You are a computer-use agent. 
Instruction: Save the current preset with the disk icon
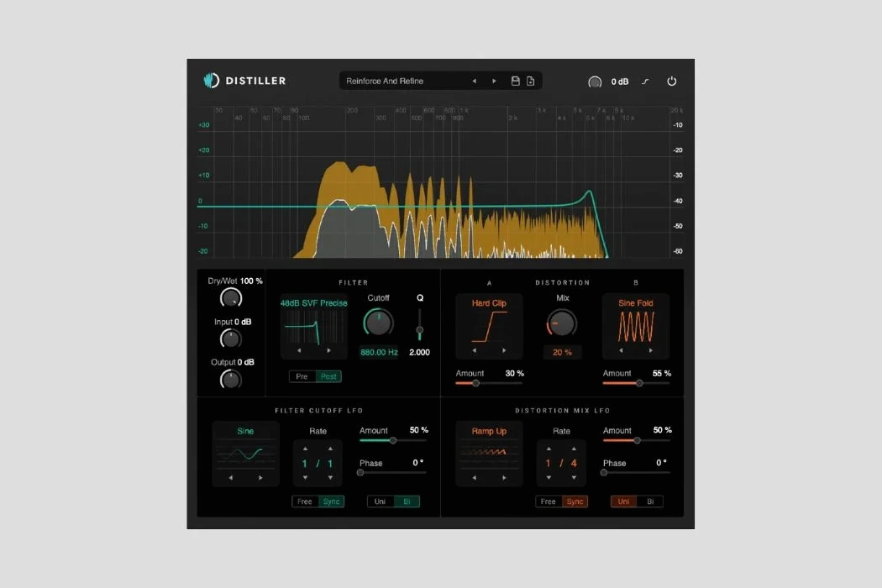point(516,81)
